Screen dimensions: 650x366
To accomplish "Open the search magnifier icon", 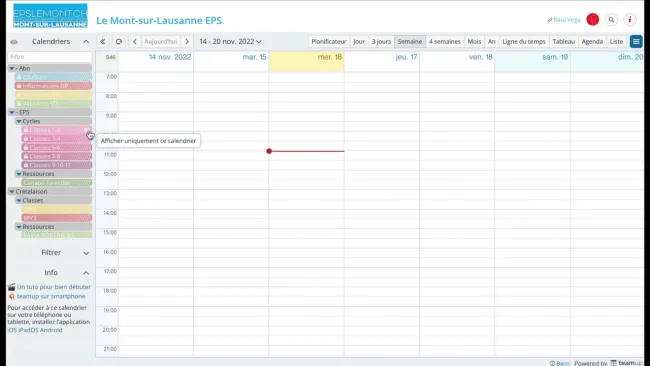I will coord(611,19).
